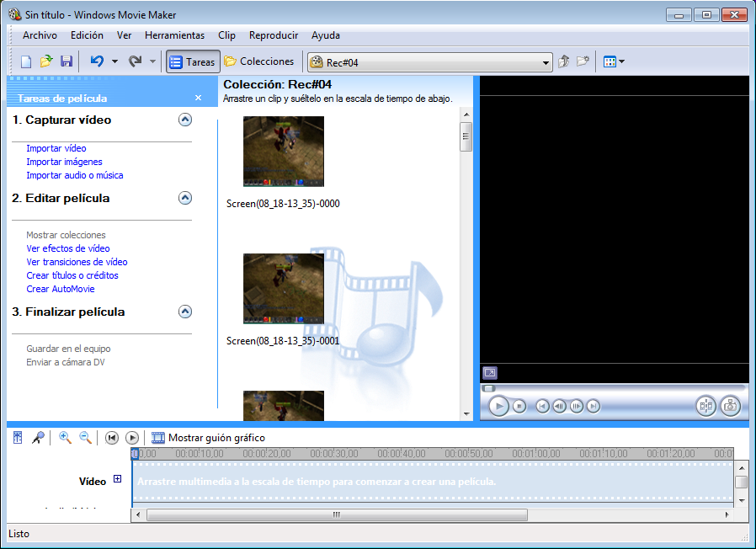
Task: Click Importar audio o música link
Action: pos(75,175)
